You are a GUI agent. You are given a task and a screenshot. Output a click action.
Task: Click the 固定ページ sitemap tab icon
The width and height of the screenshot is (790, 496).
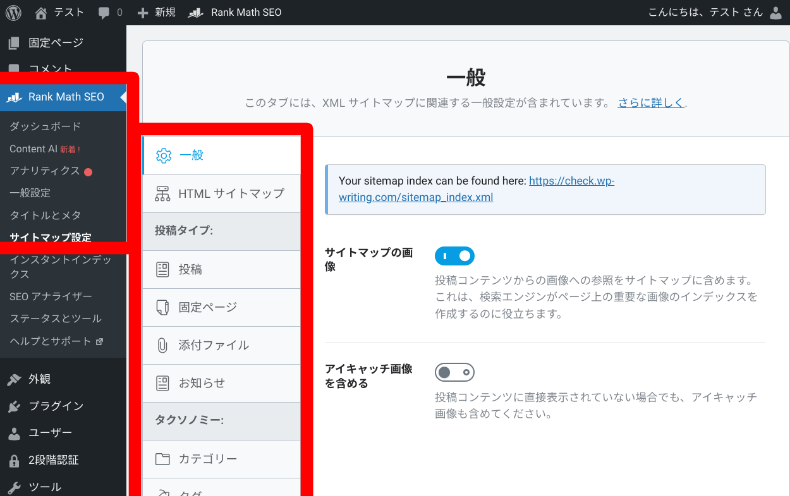tap(164, 307)
